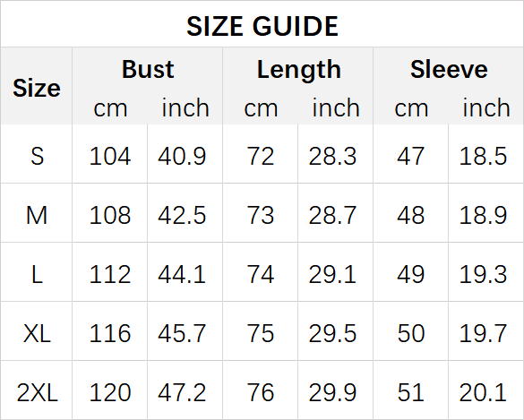Select the S size row label
The height and width of the screenshot is (420, 524).
[x=37, y=156]
